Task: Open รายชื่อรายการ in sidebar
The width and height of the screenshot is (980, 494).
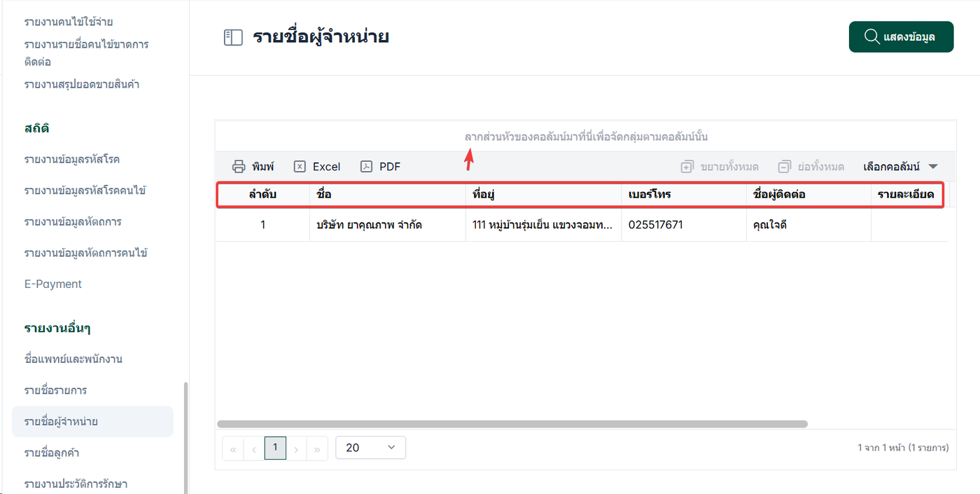Action: tap(55, 390)
